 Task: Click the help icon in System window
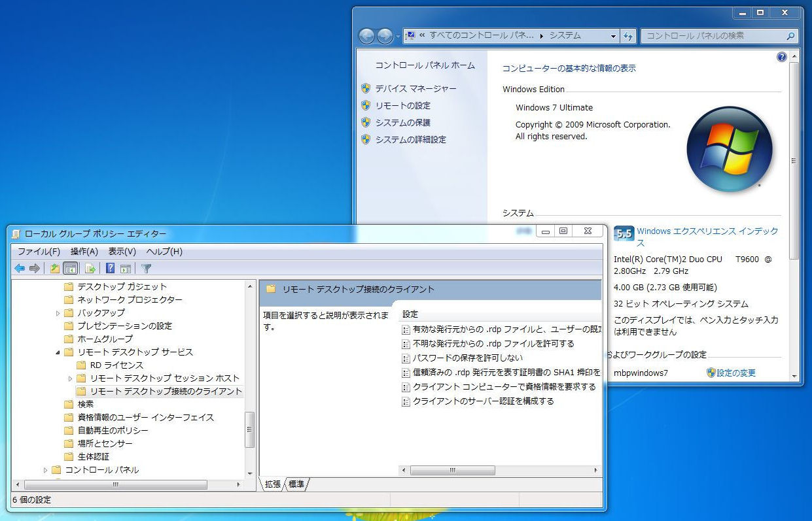781,57
